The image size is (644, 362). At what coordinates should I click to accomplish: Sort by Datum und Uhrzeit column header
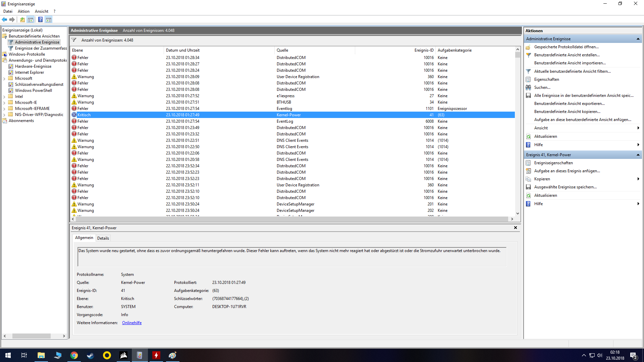(x=183, y=50)
